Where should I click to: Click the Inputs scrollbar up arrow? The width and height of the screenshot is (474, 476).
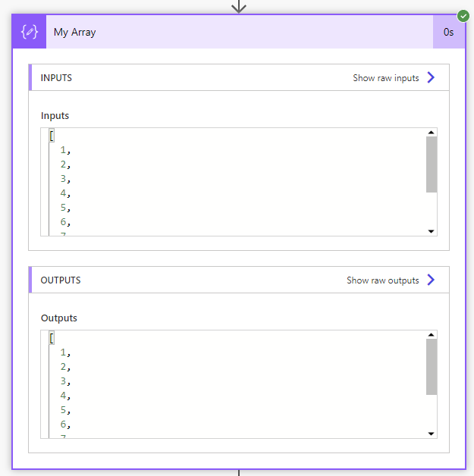tap(432, 133)
